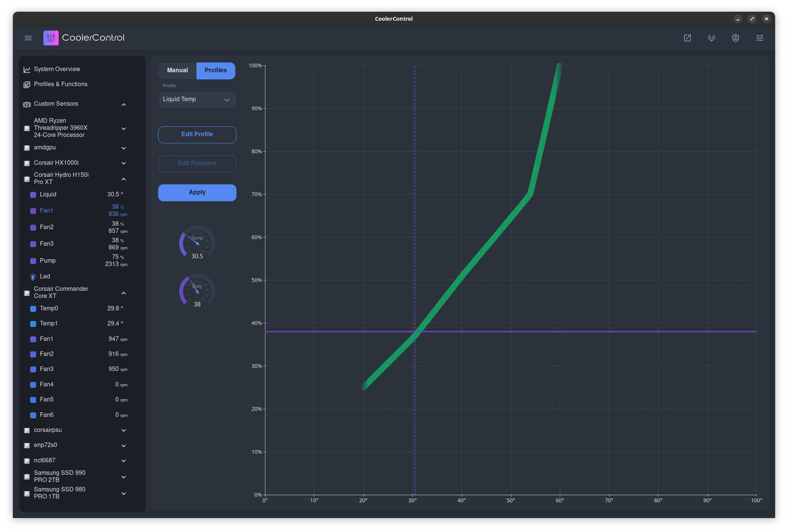Click the CoolerControl logo icon
Screen dimensions: 788x532
(51, 38)
